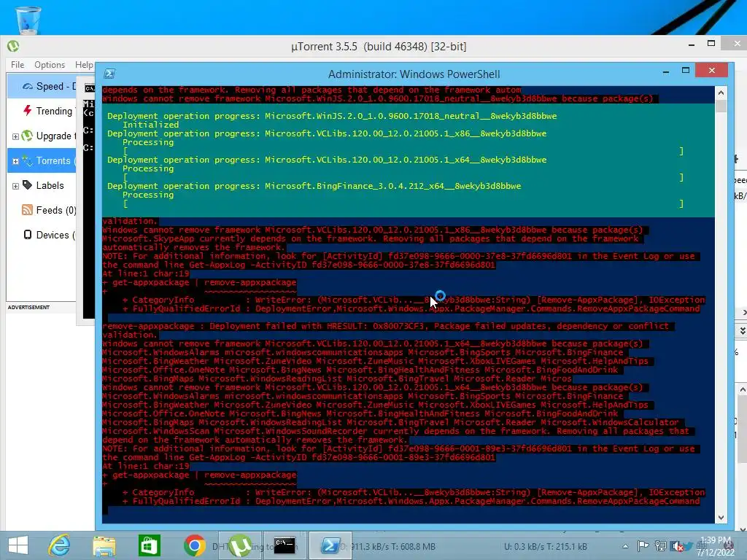
Task: Click the ADVERTISEMENT label in µTorrent sidebar
Action: 28,307
